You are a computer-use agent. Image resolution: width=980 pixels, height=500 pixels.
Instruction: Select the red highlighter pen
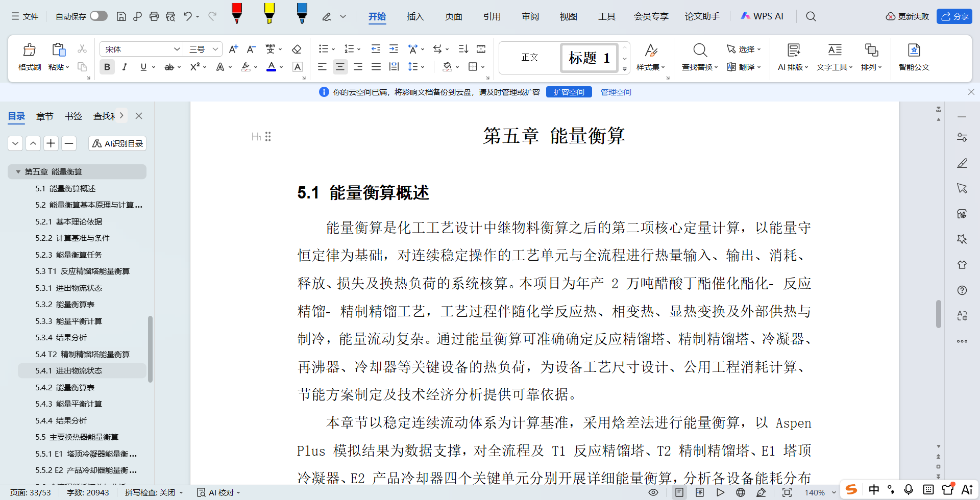pos(236,13)
